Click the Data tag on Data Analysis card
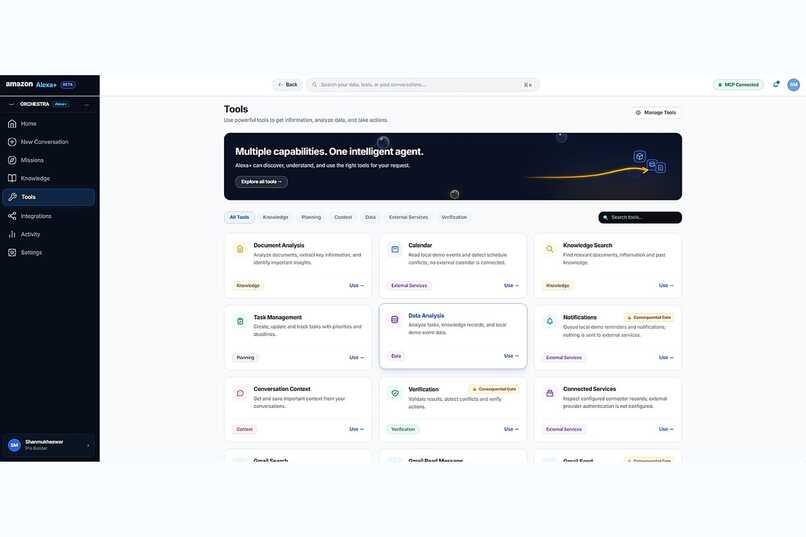The height and width of the screenshot is (537, 806). click(x=396, y=356)
